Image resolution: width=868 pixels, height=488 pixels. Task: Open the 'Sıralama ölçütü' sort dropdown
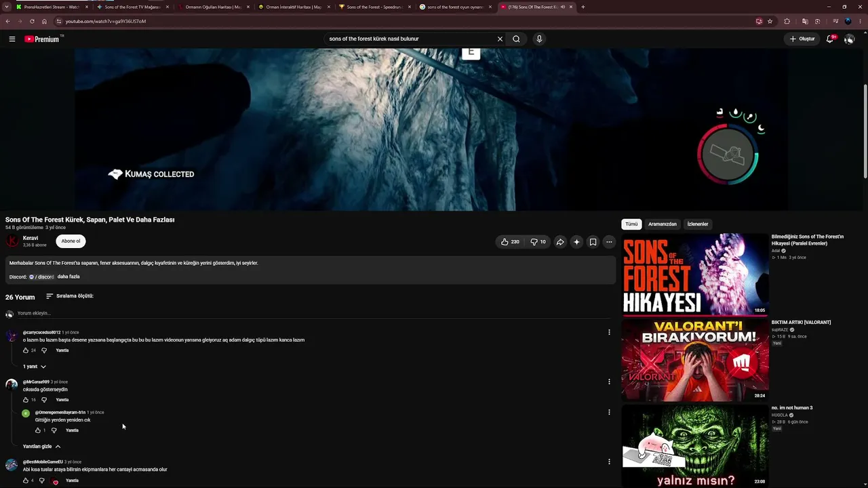coord(70,296)
